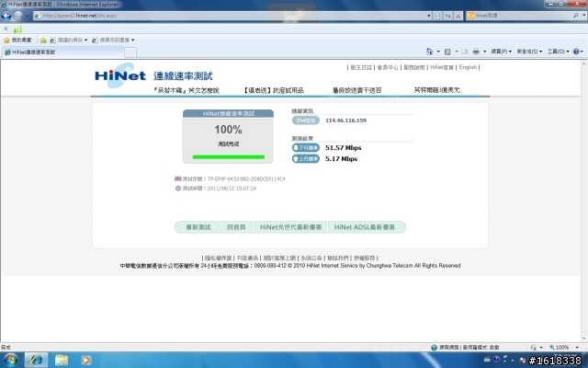Click the scrollbar up arrow
The height and width of the screenshot is (368, 588).
click(584, 63)
